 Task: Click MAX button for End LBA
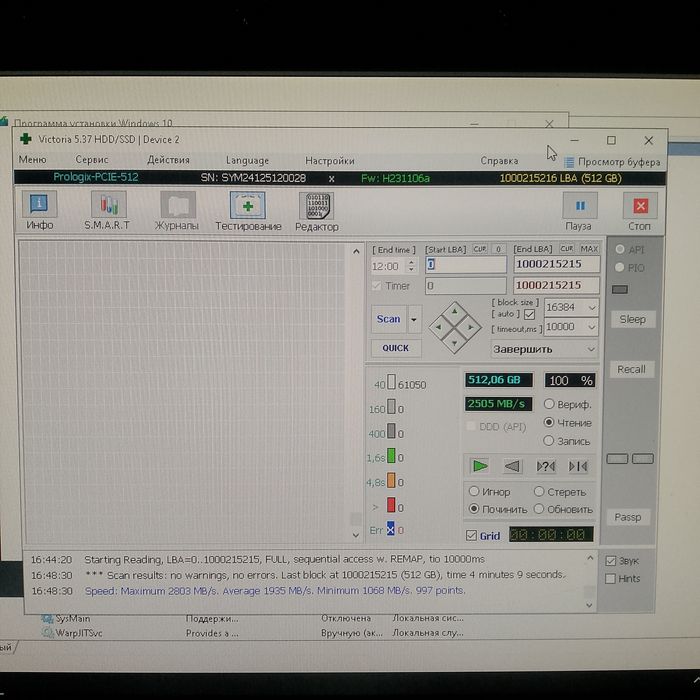pyautogui.click(x=589, y=249)
